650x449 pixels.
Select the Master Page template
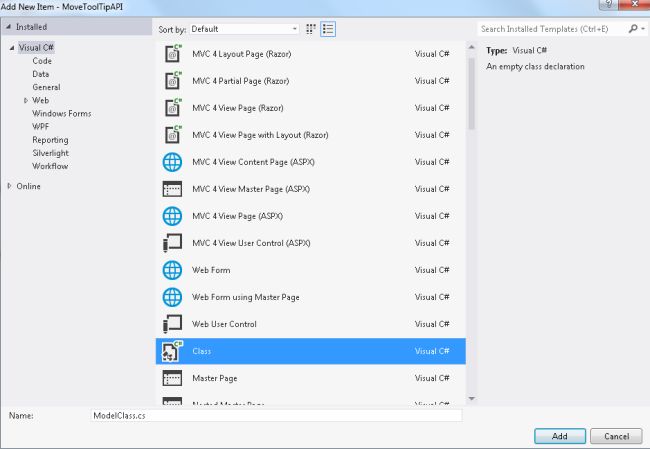[x=310, y=378]
